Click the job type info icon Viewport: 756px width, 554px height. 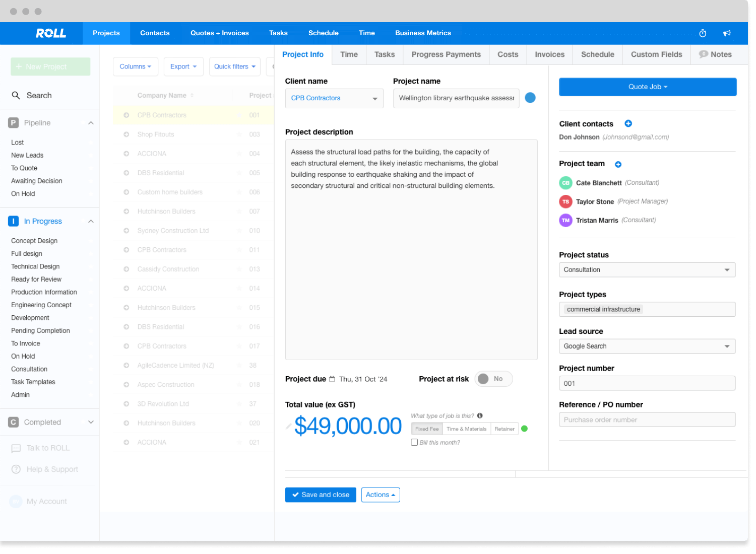[x=480, y=415]
